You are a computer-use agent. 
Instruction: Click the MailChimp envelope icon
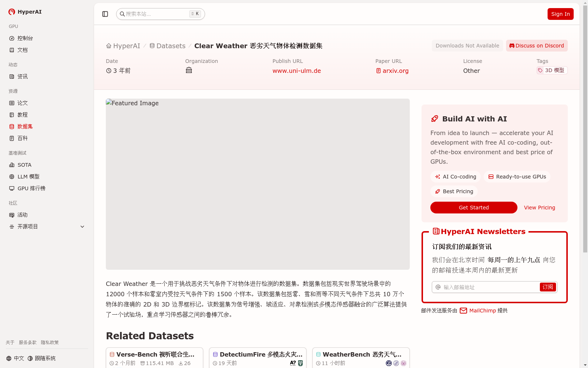tap(463, 311)
